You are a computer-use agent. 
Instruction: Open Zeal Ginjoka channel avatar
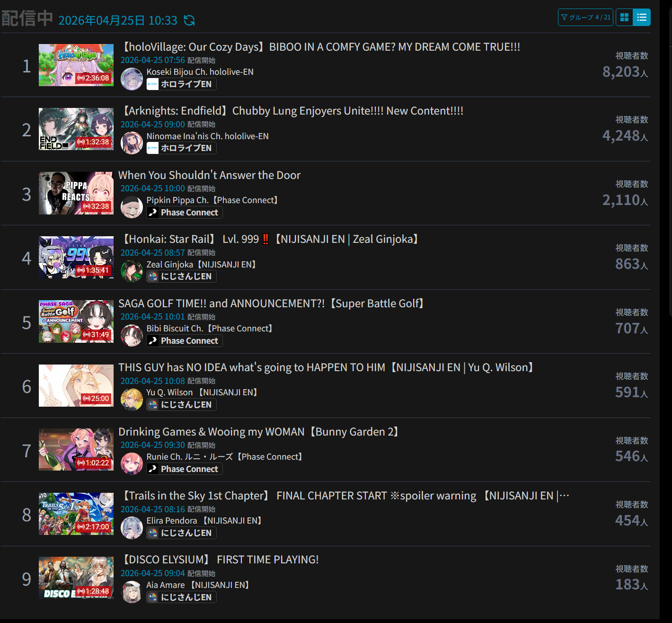(132, 271)
